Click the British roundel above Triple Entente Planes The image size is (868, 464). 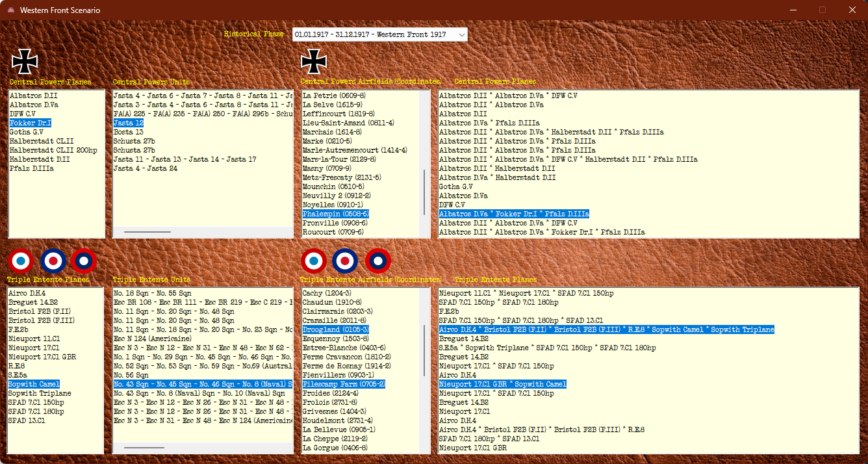(53, 261)
